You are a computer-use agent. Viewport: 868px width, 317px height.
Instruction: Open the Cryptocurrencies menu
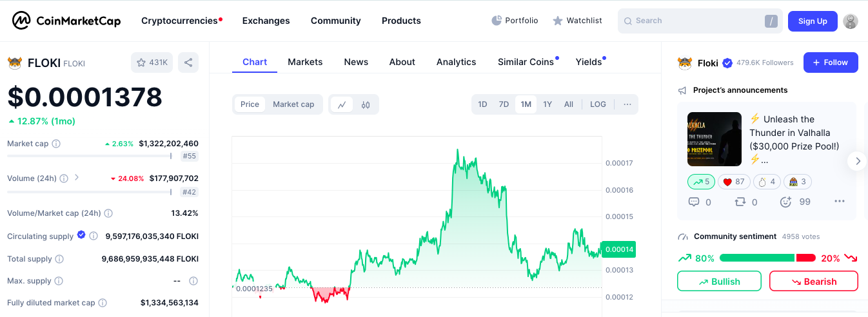(179, 21)
